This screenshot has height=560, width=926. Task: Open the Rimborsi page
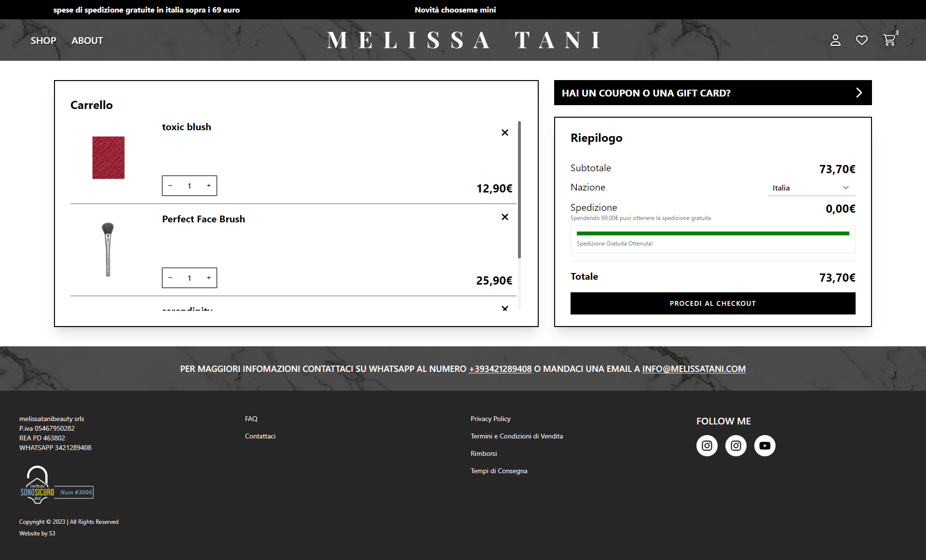tap(484, 453)
